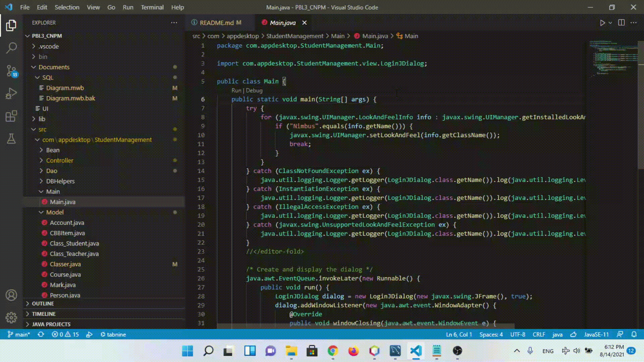Switch to the README.md tab

click(216, 23)
